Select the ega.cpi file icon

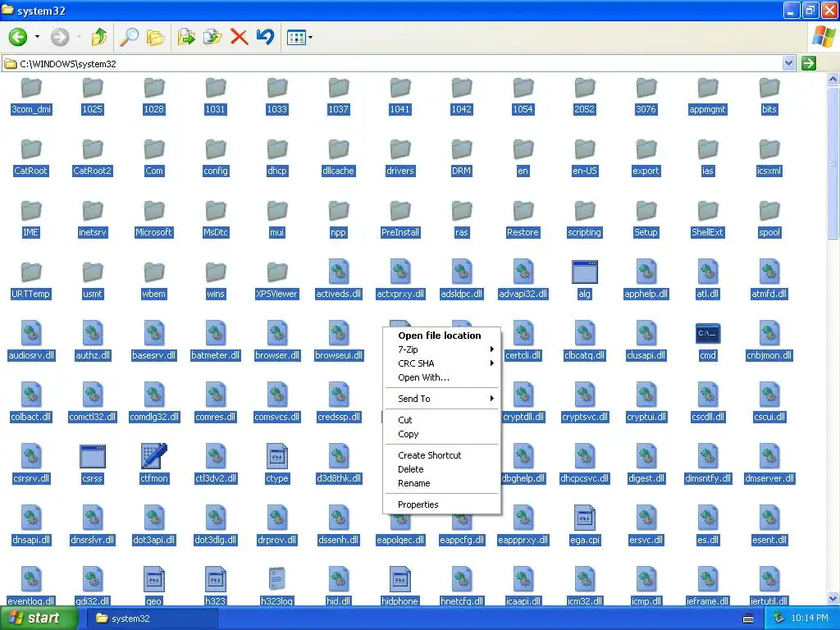point(584,518)
